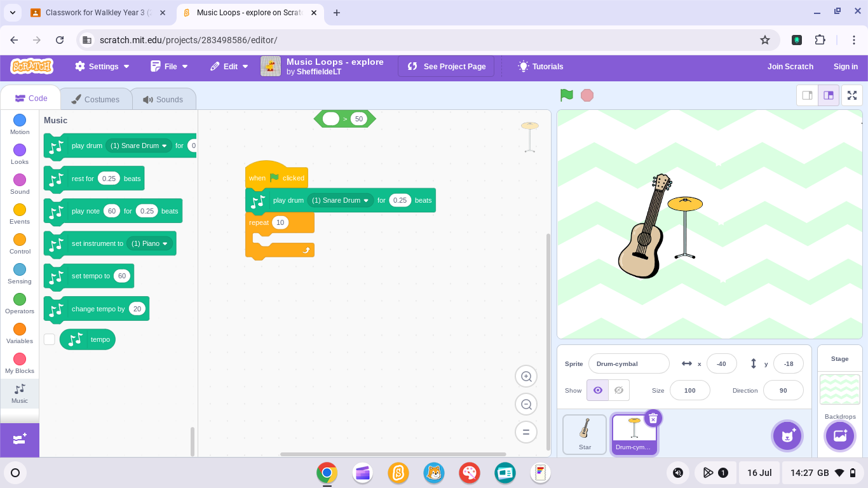This screenshot has height=488, width=868.
Task: Click the horizontal workspace scrollbar
Action: 393,454
